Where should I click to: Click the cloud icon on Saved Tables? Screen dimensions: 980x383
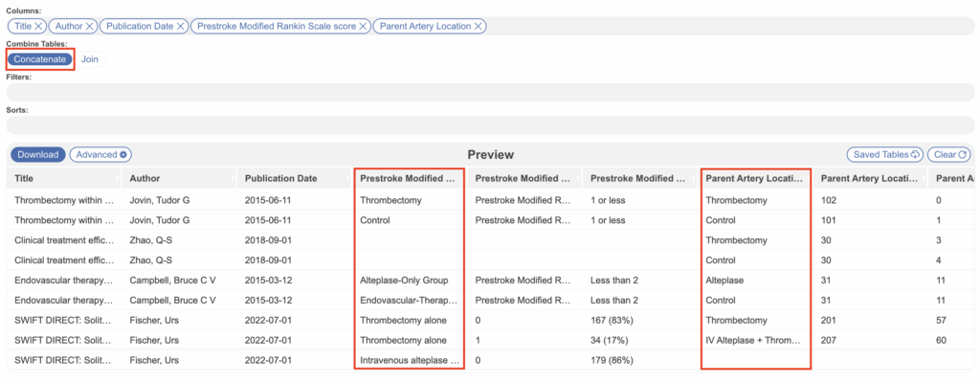(915, 154)
